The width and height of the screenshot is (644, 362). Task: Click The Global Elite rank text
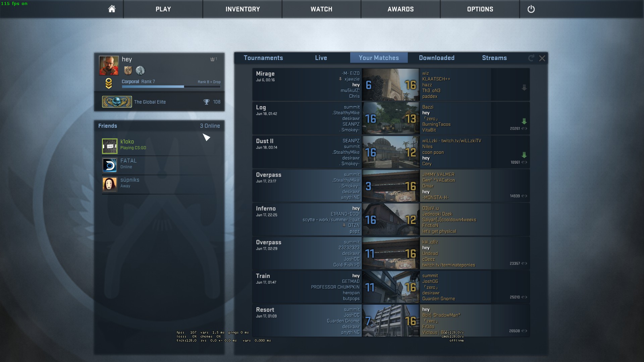150,102
